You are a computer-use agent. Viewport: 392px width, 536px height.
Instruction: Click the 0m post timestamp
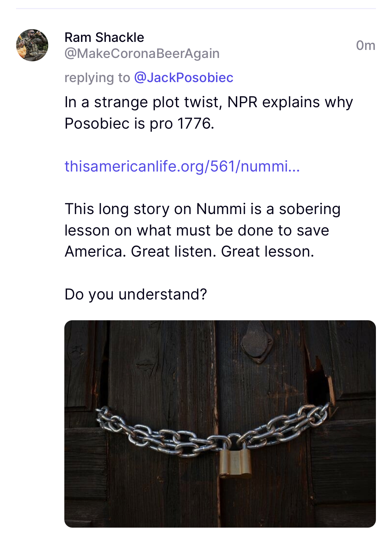[366, 45]
